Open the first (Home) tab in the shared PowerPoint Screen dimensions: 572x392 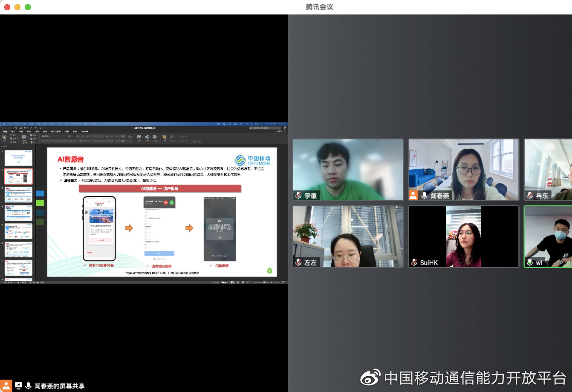click(x=5, y=131)
